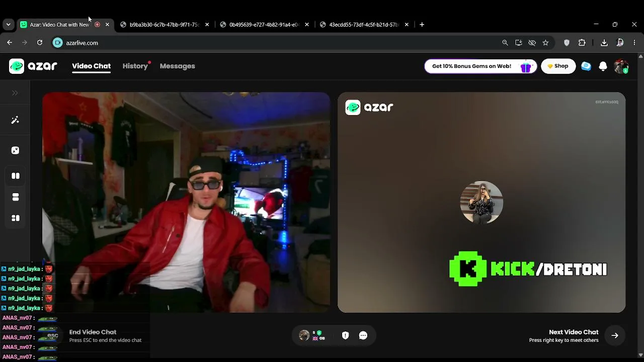Click the blue gem stack icon

click(x=586, y=66)
